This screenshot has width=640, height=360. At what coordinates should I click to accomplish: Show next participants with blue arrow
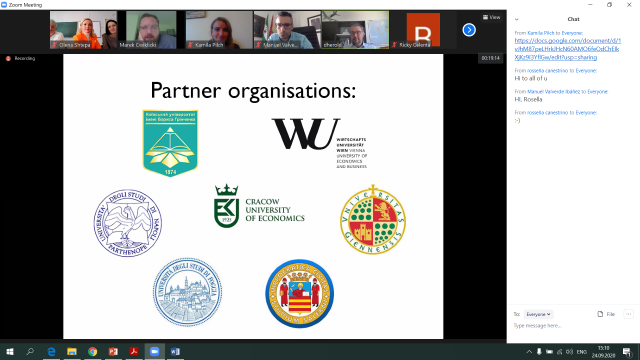pyautogui.click(x=469, y=30)
